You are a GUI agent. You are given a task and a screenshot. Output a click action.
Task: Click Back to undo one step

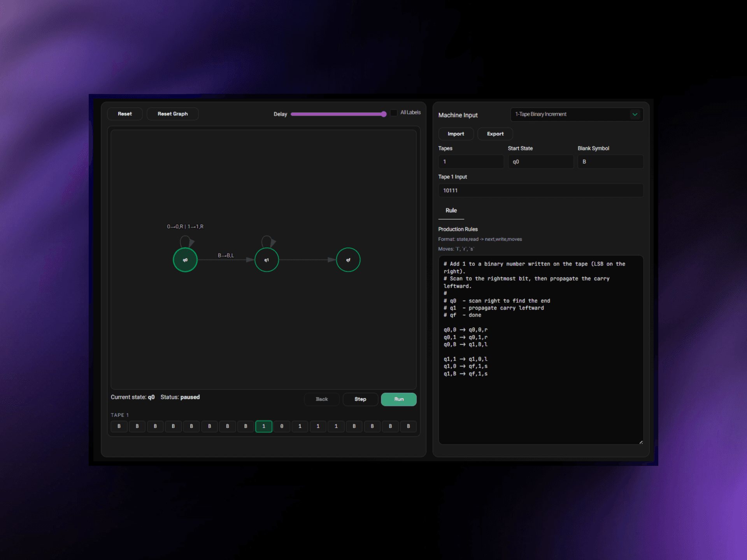pos(321,399)
